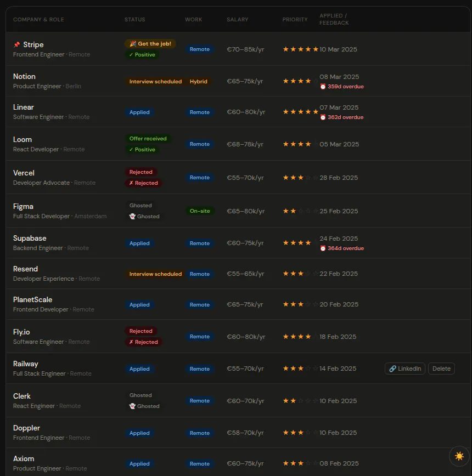Image resolution: width=472 pixels, height=476 pixels.
Task: Open the Applied status badge for PlanetScale
Action: 139,305
